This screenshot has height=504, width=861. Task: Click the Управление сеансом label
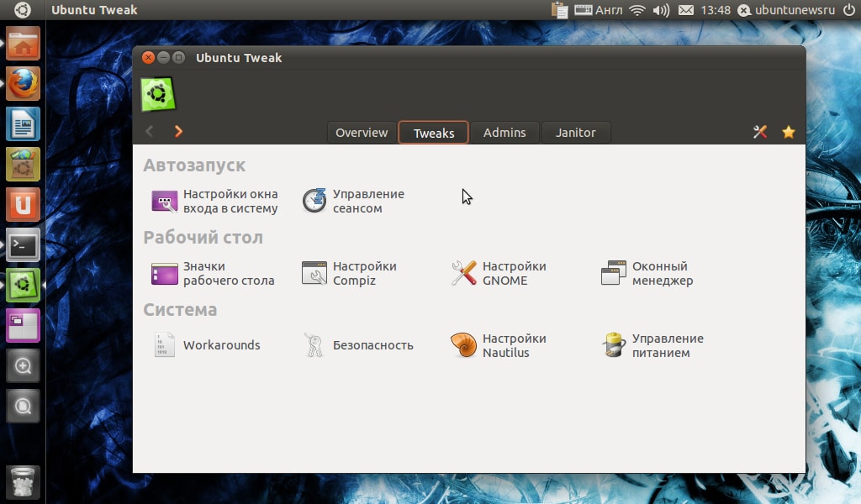368,202
